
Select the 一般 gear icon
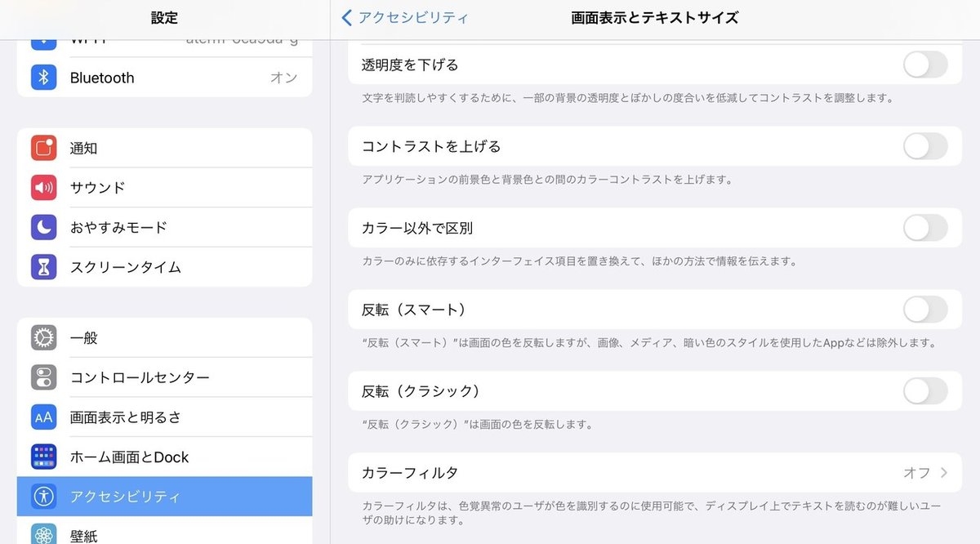(42, 337)
